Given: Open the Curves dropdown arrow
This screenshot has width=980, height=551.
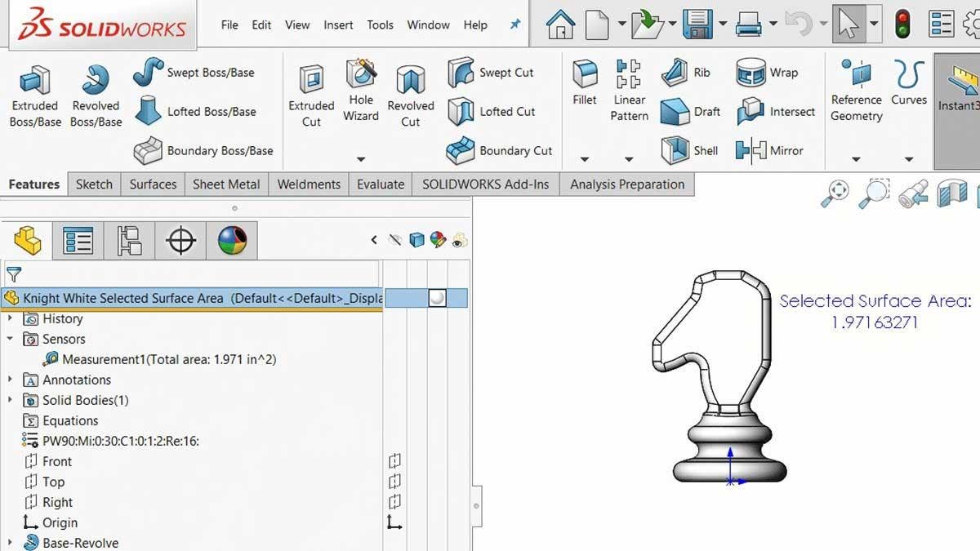Looking at the screenshot, I should [909, 160].
